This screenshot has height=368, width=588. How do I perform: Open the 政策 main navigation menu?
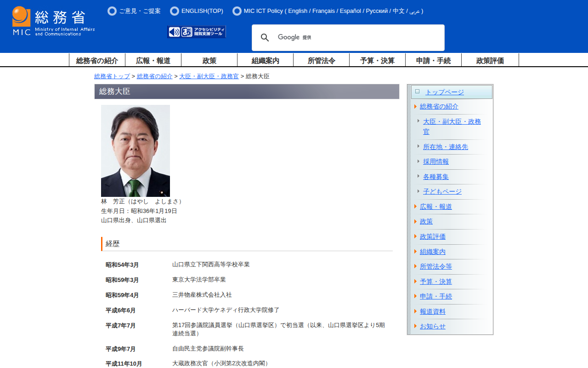pyautogui.click(x=209, y=61)
